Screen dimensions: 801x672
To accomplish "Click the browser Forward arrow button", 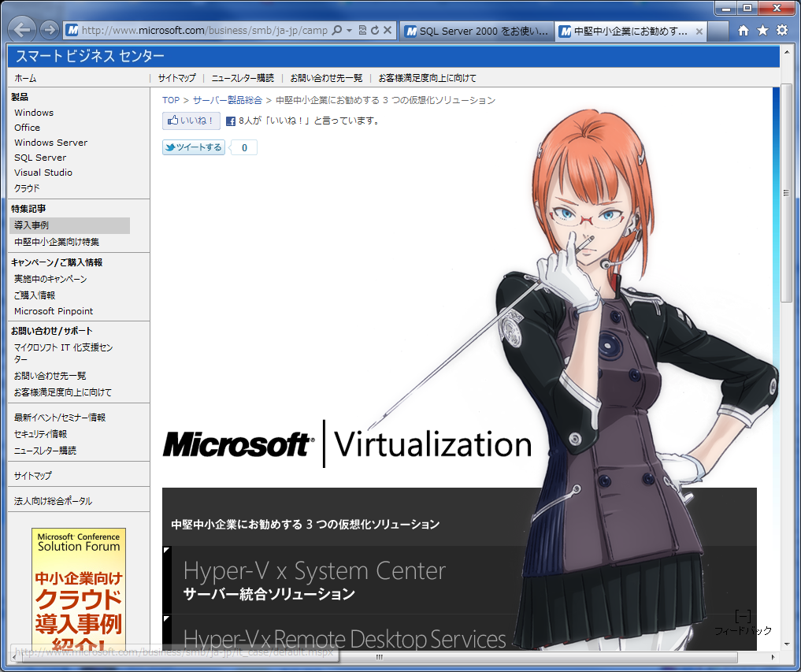I will tap(50, 30).
